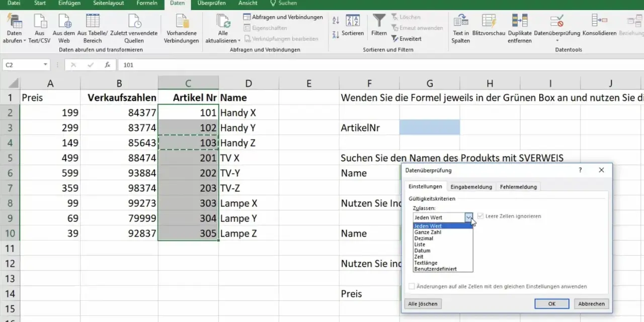Toggle Leere Zellen ignorieren checkbox
This screenshot has width=644, height=322.
tap(480, 216)
